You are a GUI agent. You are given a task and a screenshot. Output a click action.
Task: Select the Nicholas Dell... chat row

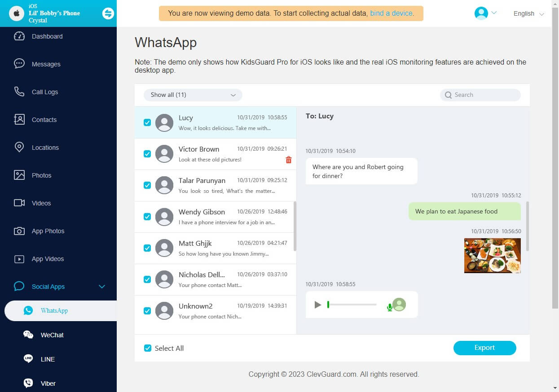click(216, 279)
